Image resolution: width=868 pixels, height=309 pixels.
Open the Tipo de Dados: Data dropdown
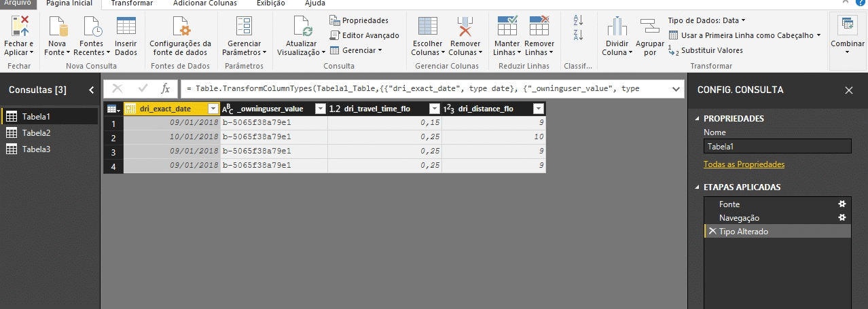click(x=706, y=20)
